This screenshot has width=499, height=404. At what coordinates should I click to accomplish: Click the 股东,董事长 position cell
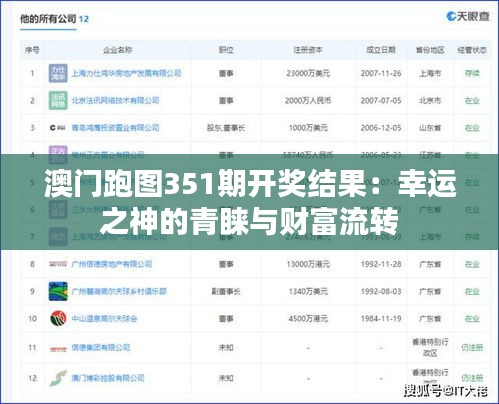[226, 128]
